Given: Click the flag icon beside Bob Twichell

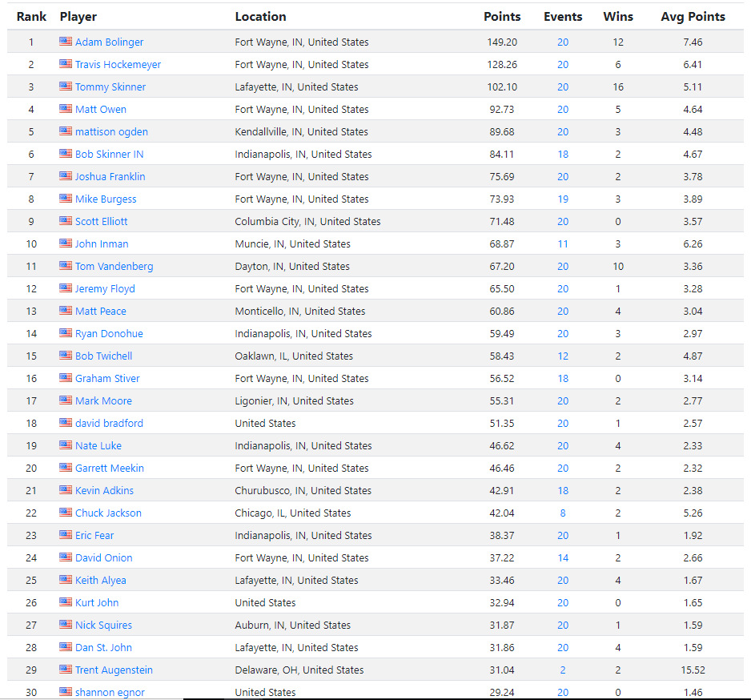Looking at the screenshot, I should pyautogui.click(x=66, y=356).
